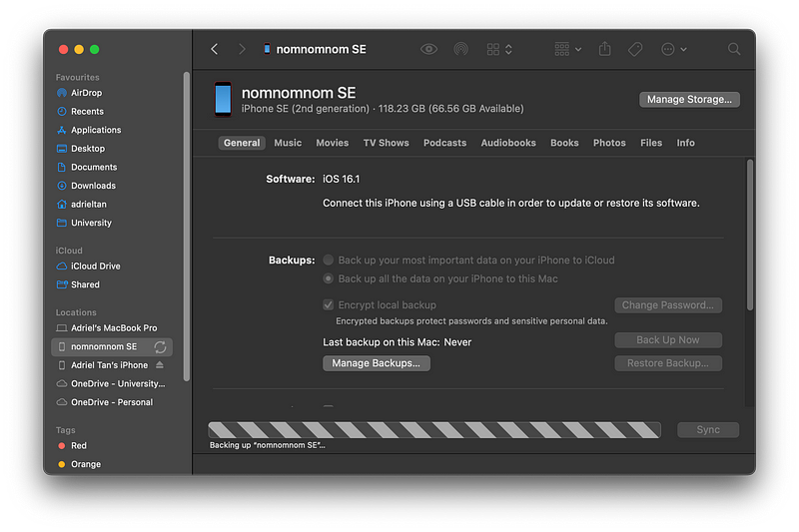Switch to the Movies tab
The width and height of the screenshot is (799, 532).
tap(333, 143)
